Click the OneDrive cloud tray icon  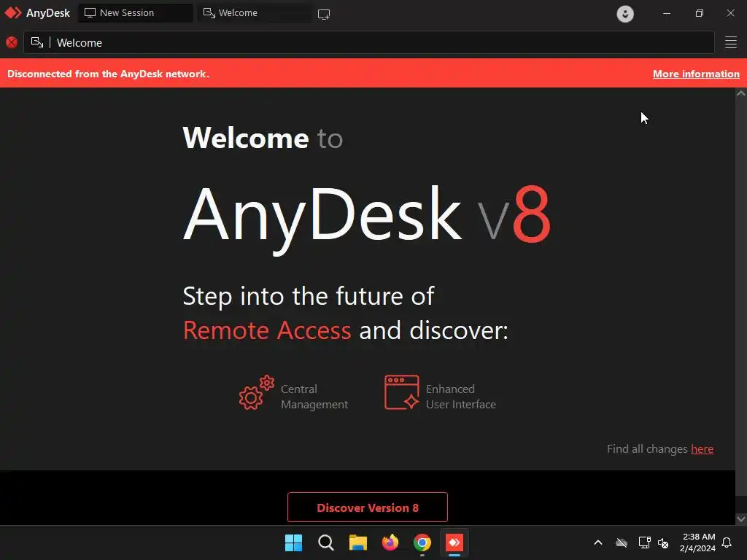click(x=622, y=542)
